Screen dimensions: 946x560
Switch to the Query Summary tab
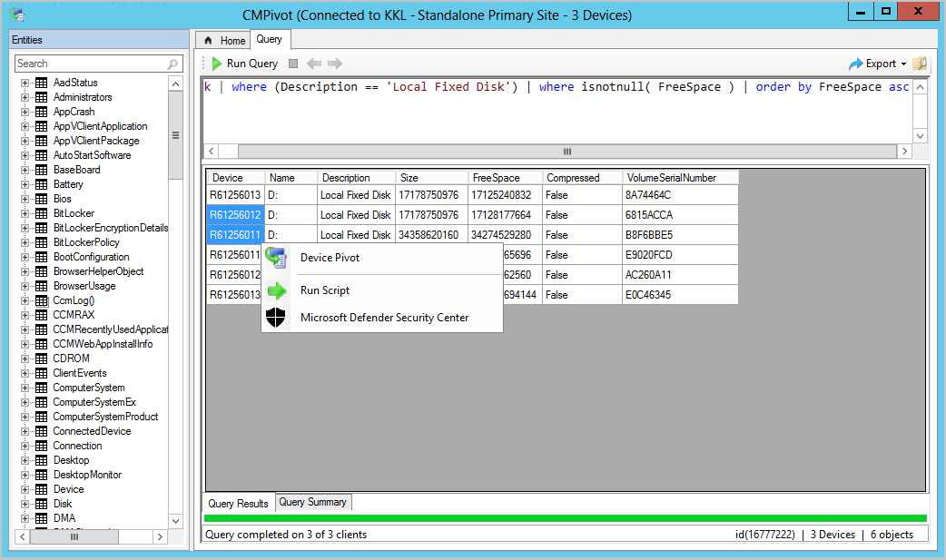[312, 502]
